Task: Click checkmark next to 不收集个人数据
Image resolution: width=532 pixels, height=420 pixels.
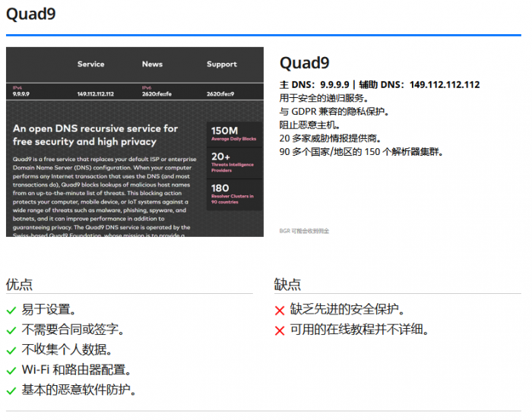Action: pyautogui.click(x=11, y=350)
